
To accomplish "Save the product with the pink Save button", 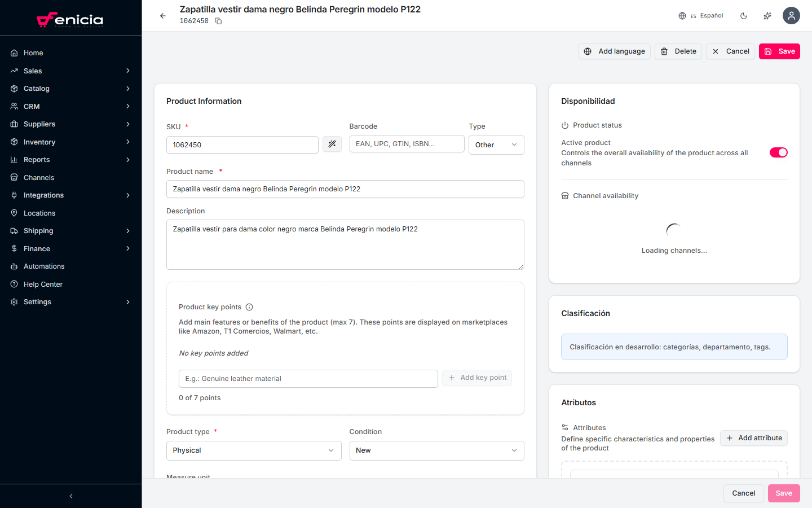I will pyautogui.click(x=779, y=51).
